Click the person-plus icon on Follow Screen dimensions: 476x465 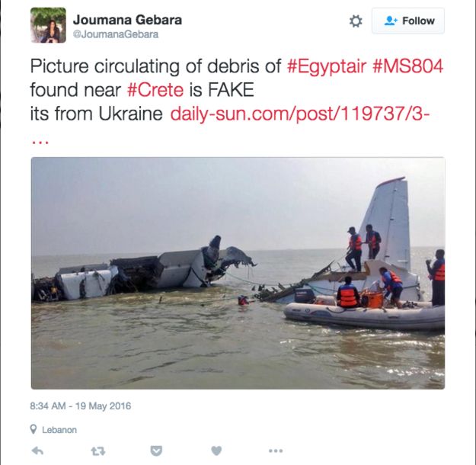point(391,21)
